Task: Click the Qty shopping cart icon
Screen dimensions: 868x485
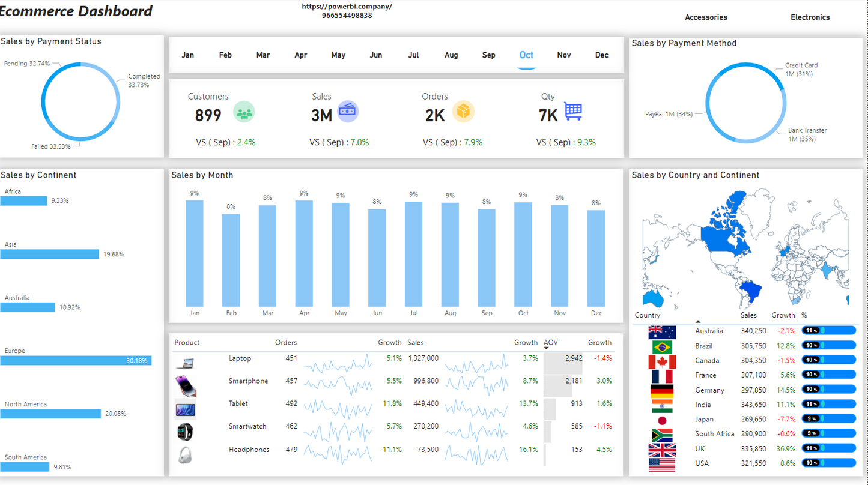Action: [573, 111]
